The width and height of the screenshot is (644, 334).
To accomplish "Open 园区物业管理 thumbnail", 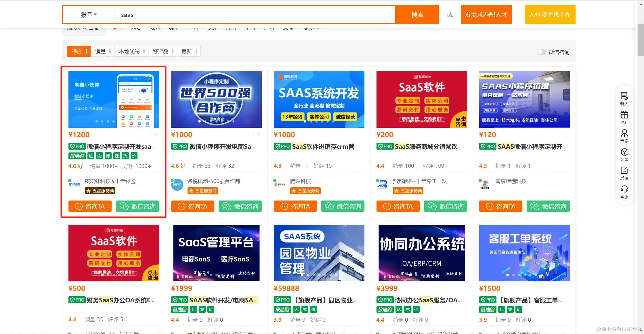I will [x=319, y=253].
